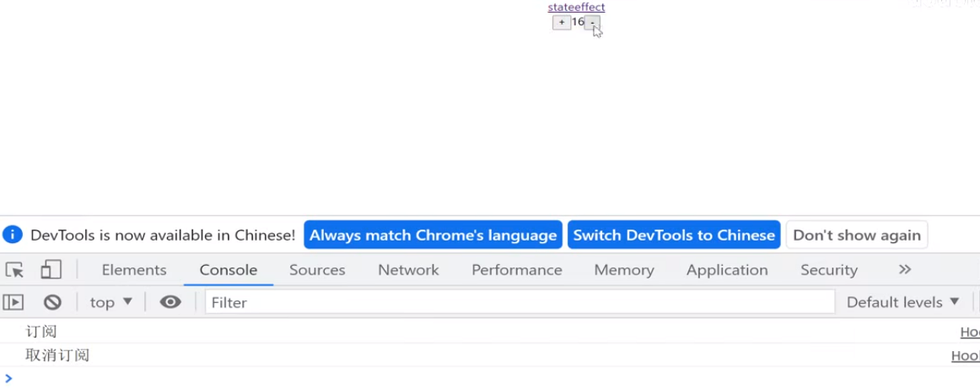Toggle the device toolbar icon
Viewport: 980px width, 390px height.
click(x=51, y=270)
